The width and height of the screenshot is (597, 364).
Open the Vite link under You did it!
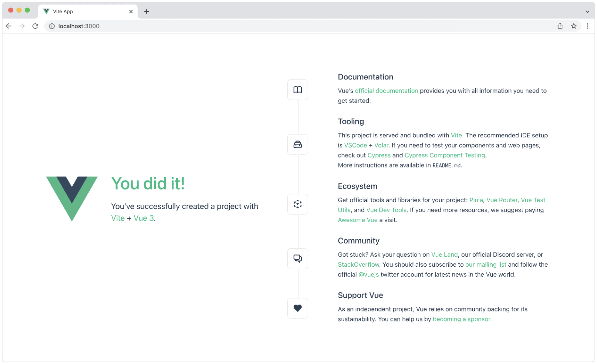pyautogui.click(x=118, y=218)
